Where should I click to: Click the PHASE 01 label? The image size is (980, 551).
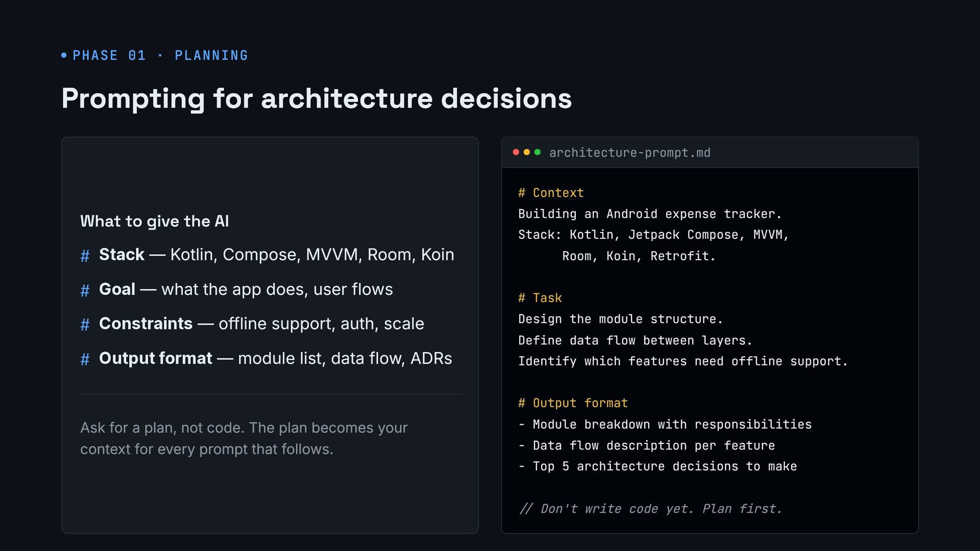coord(109,55)
